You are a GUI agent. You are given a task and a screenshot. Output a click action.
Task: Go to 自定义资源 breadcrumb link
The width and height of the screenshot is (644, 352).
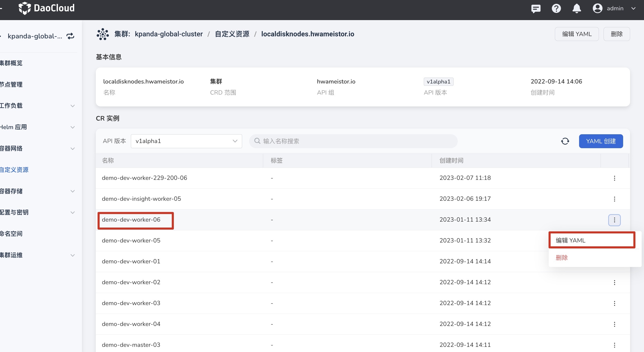click(232, 34)
